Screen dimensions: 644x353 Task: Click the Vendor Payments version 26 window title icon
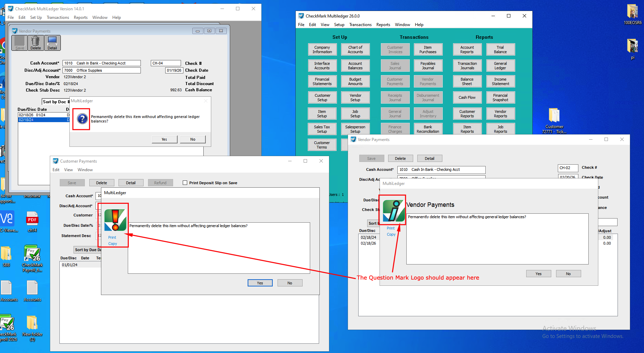(x=353, y=139)
